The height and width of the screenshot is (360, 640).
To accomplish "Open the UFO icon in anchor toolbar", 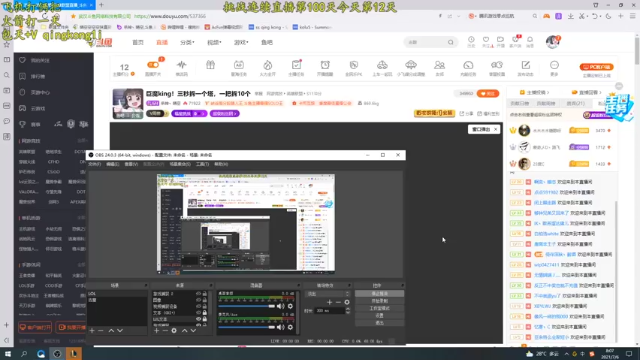I will [411, 64].
